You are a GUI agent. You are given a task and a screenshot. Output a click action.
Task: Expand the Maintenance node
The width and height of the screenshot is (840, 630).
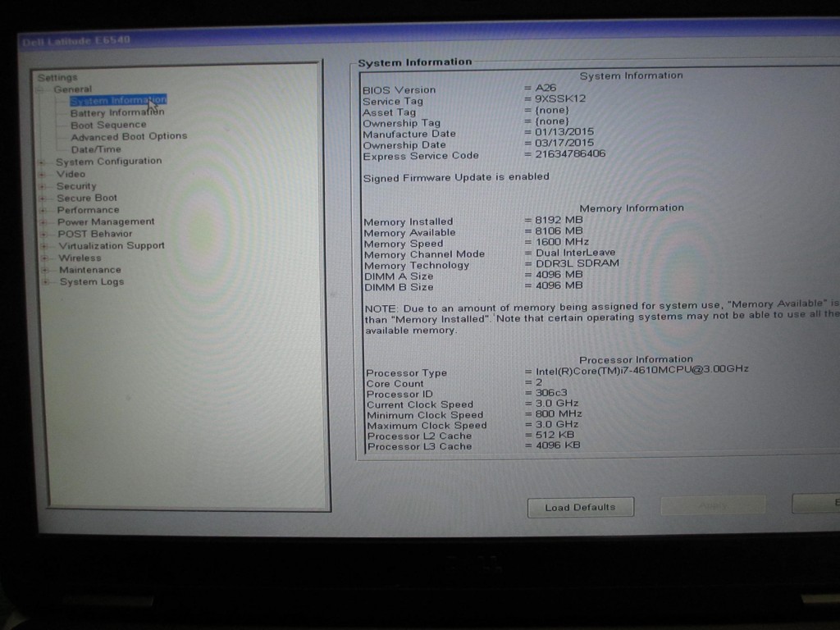click(46, 270)
